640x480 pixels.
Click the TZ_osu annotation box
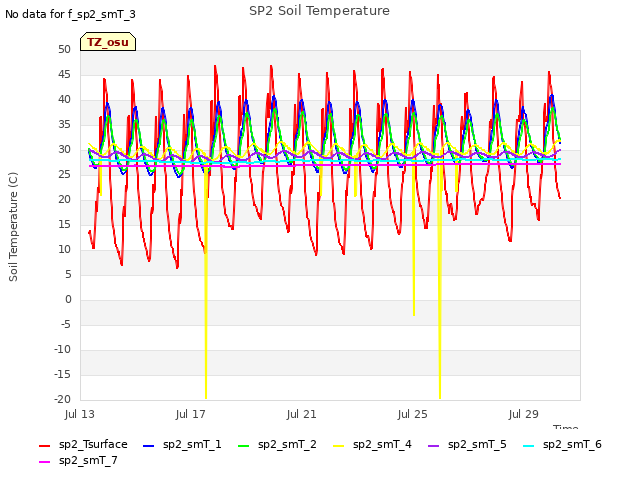point(108,42)
